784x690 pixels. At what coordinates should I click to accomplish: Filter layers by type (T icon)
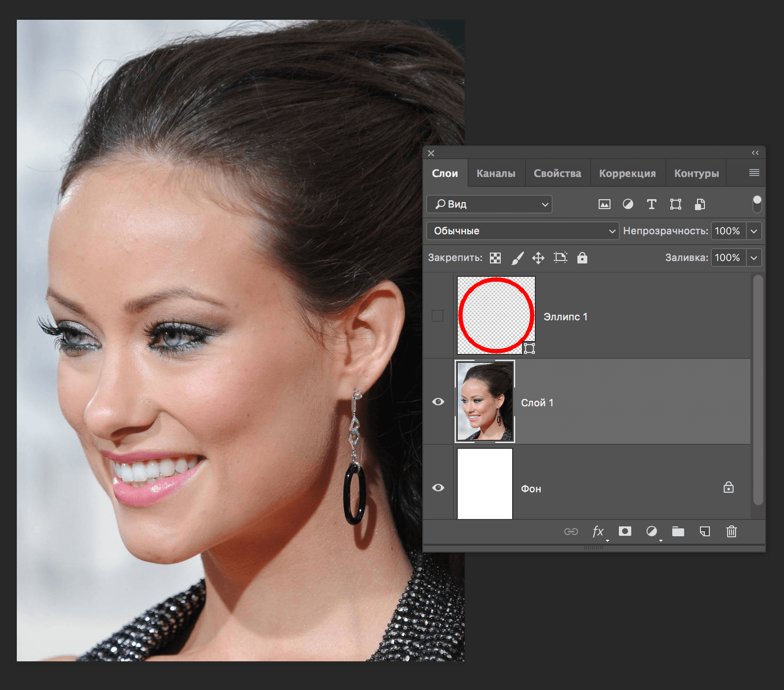coord(652,204)
